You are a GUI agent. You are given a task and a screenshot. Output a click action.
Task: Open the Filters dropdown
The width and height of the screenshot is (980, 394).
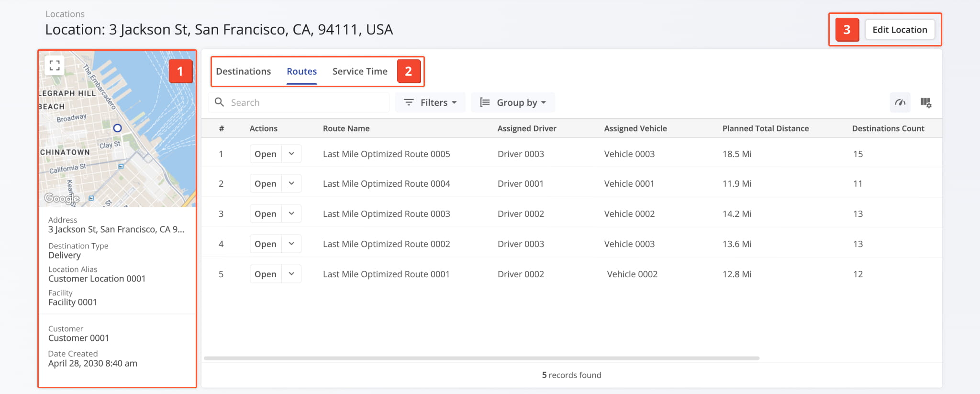[x=430, y=102]
